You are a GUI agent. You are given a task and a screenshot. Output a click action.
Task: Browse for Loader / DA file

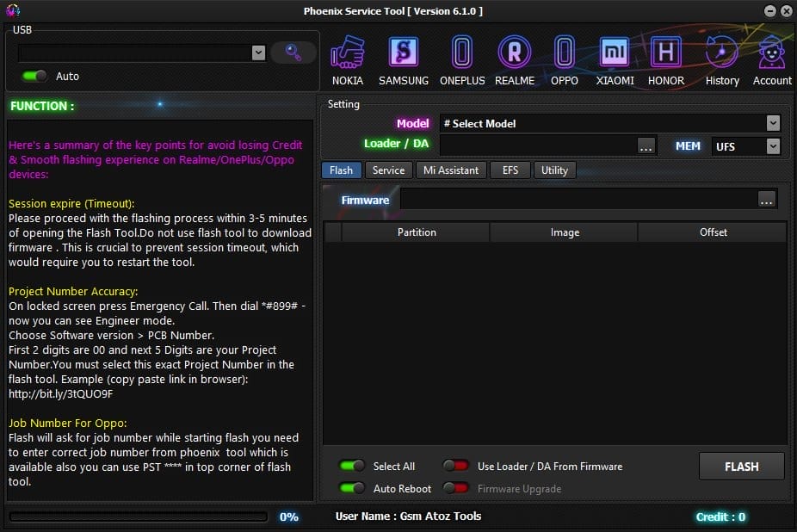point(646,145)
